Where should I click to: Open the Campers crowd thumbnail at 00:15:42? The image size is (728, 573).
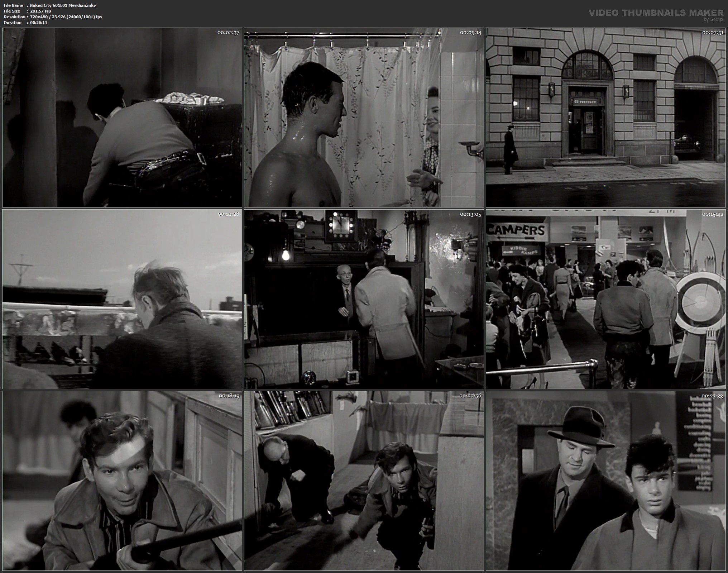[606, 299]
